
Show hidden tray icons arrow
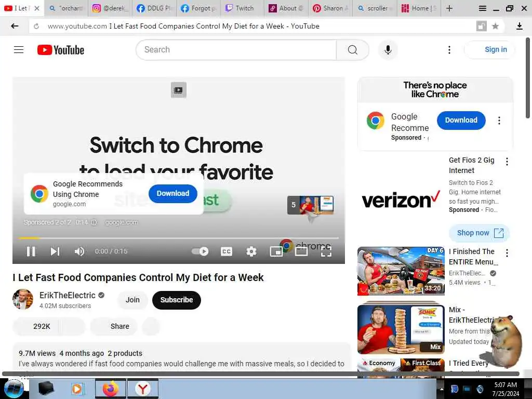442,389
